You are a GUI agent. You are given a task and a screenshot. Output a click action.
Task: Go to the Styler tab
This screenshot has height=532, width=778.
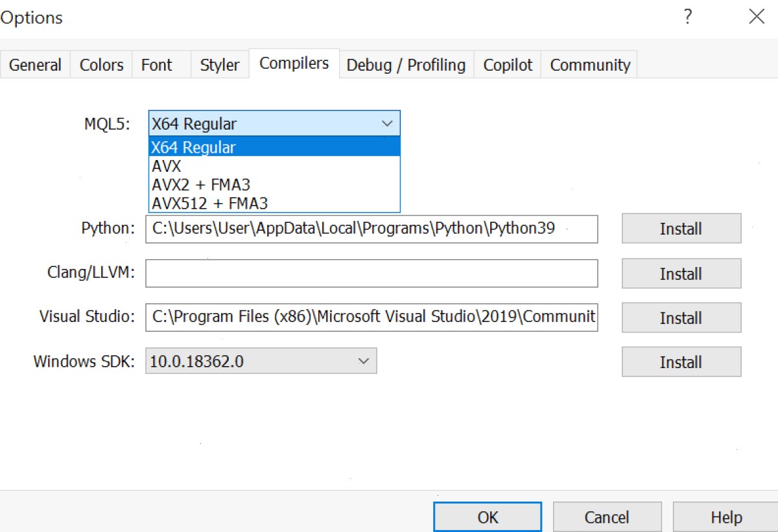point(220,65)
